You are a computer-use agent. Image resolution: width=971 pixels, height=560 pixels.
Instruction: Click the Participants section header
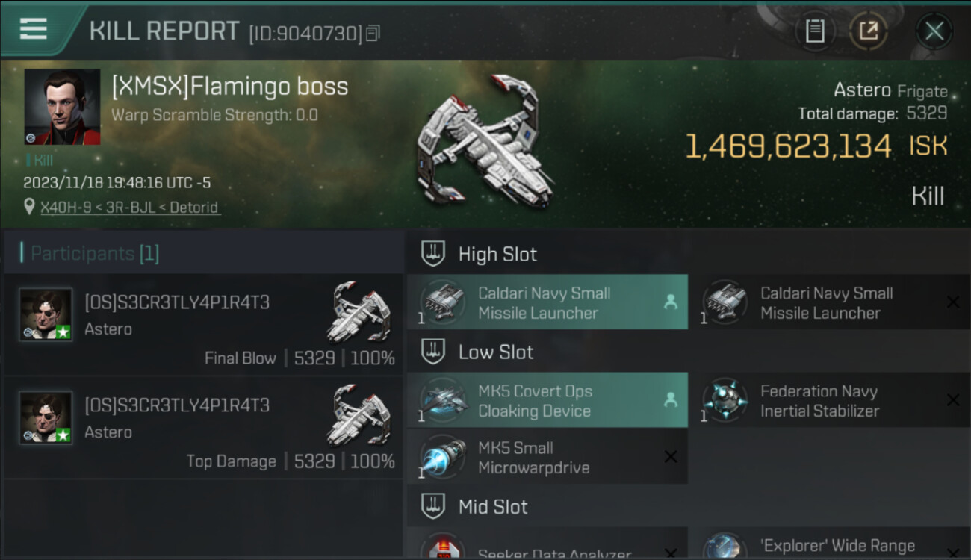pyautogui.click(x=94, y=254)
